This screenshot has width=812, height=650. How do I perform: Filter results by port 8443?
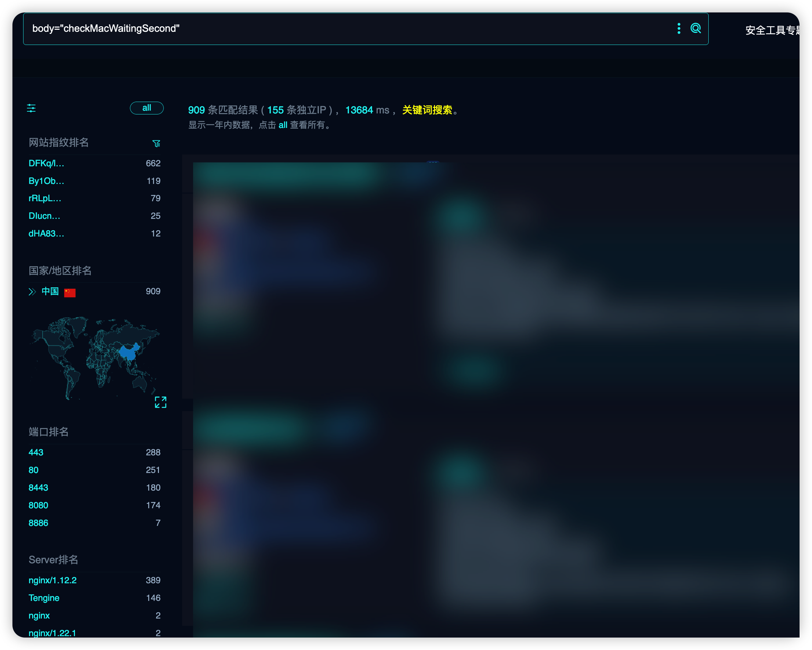point(38,488)
